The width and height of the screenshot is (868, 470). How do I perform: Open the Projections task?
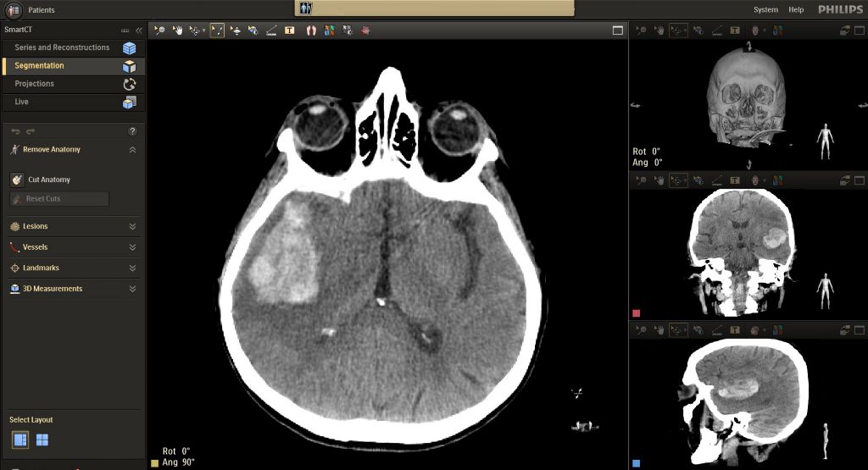tap(74, 84)
